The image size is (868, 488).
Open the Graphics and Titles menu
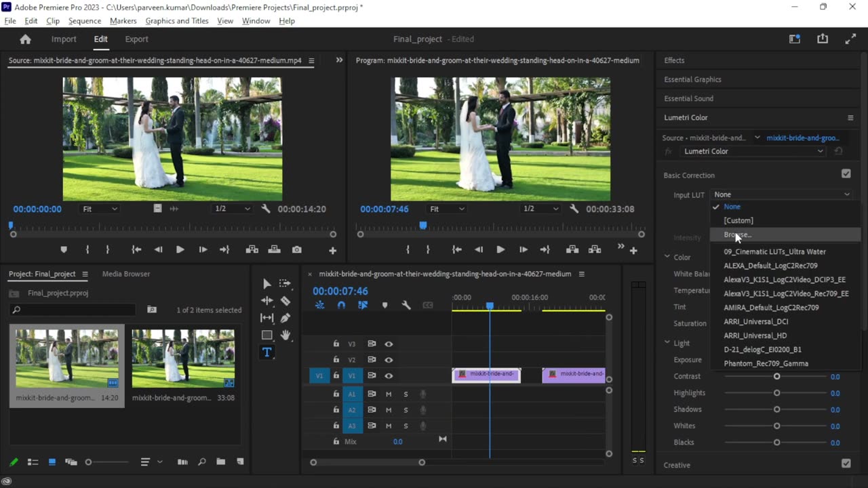pos(177,21)
